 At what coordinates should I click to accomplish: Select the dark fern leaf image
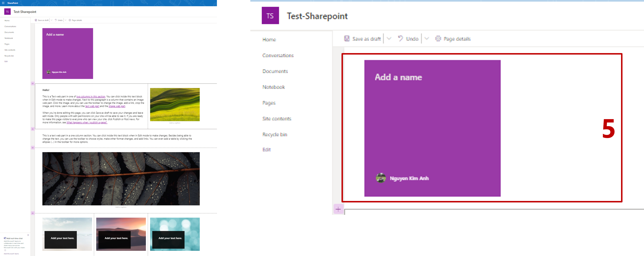[x=121, y=179]
